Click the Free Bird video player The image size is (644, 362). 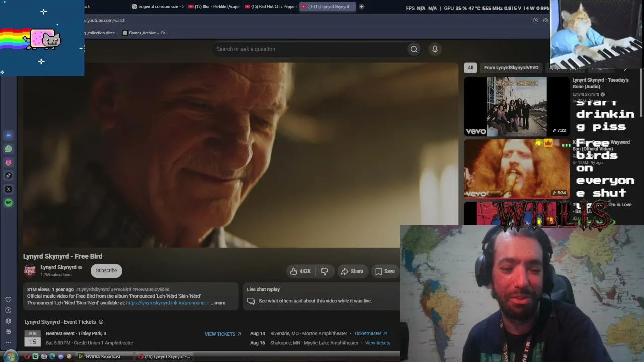pyautogui.click(x=240, y=155)
